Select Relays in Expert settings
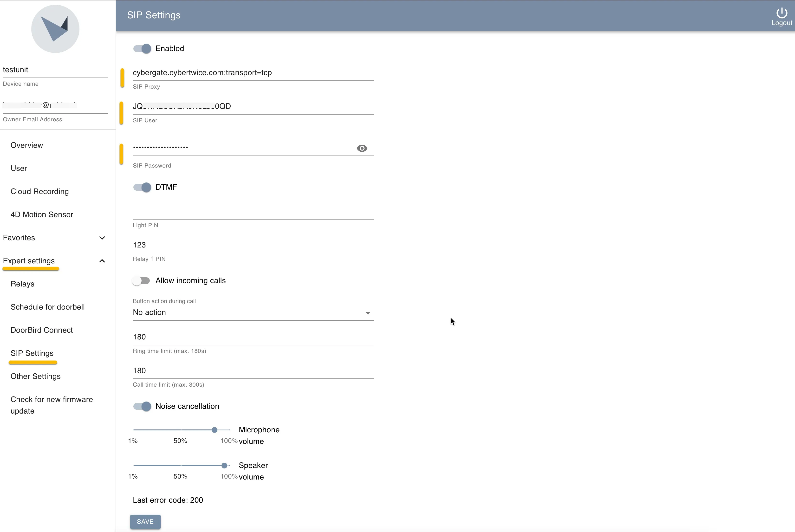Screen dimensions: 795x532 point(22,284)
